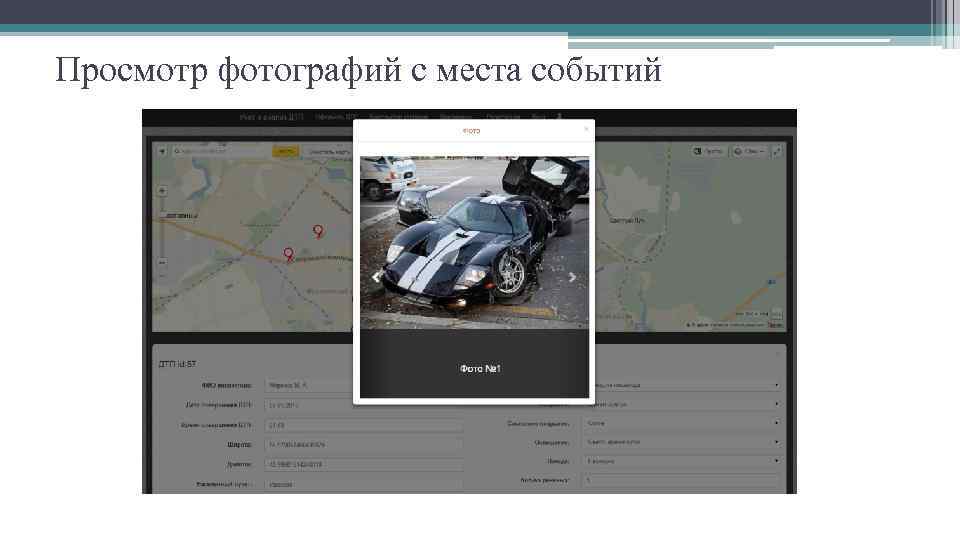Open the Погода dropdown
This screenshot has width=960, height=540.
[x=682, y=460]
